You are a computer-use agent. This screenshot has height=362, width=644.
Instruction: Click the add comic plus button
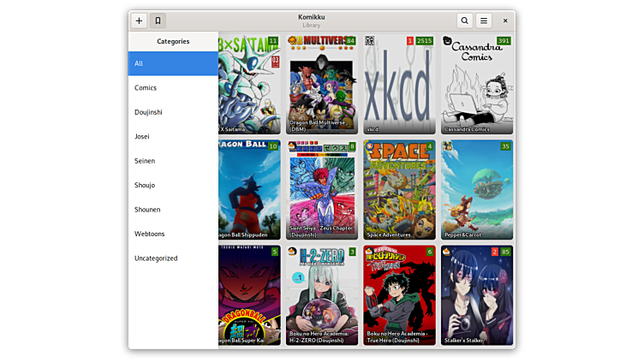tap(139, 21)
